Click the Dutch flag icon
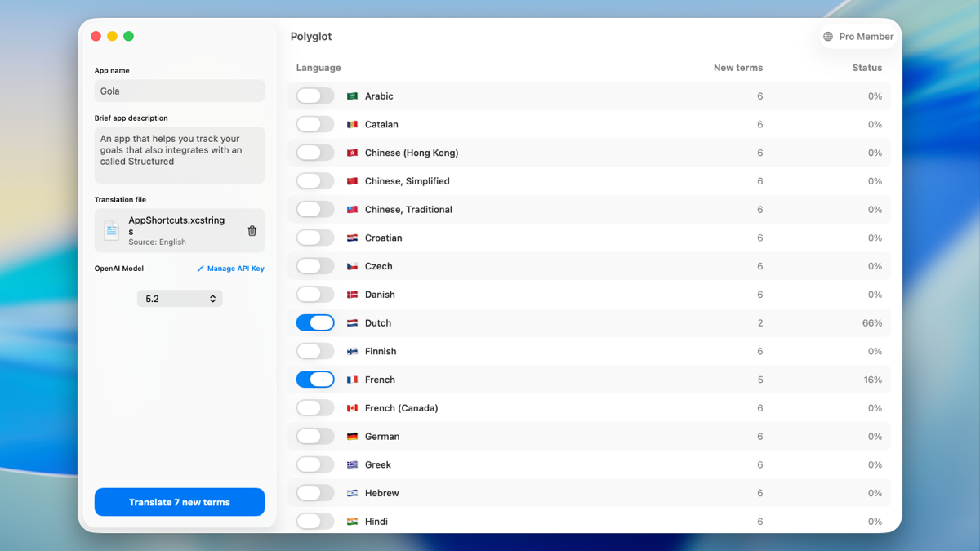The height and width of the screenshot is (551, 980). 352,322
